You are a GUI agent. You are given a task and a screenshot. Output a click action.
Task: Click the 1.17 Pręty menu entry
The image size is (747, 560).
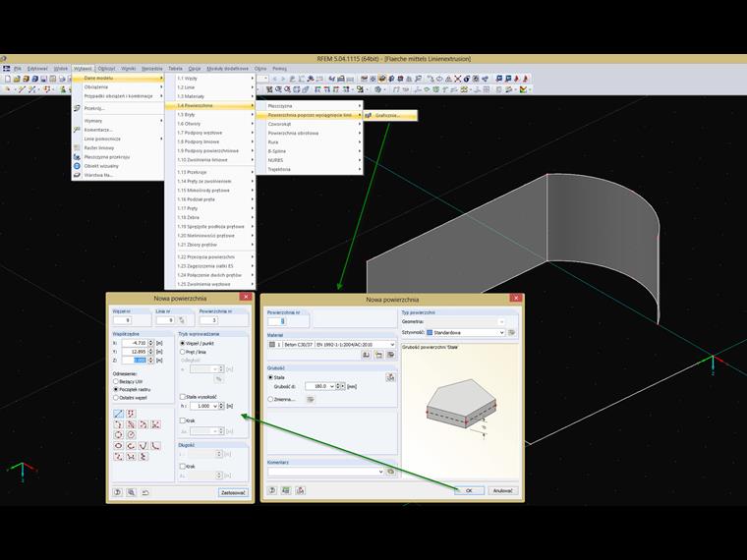click(x=210, y=208)
